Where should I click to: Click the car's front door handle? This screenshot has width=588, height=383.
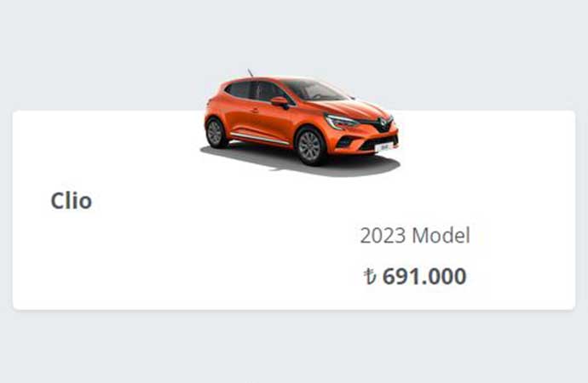point(255,110)
